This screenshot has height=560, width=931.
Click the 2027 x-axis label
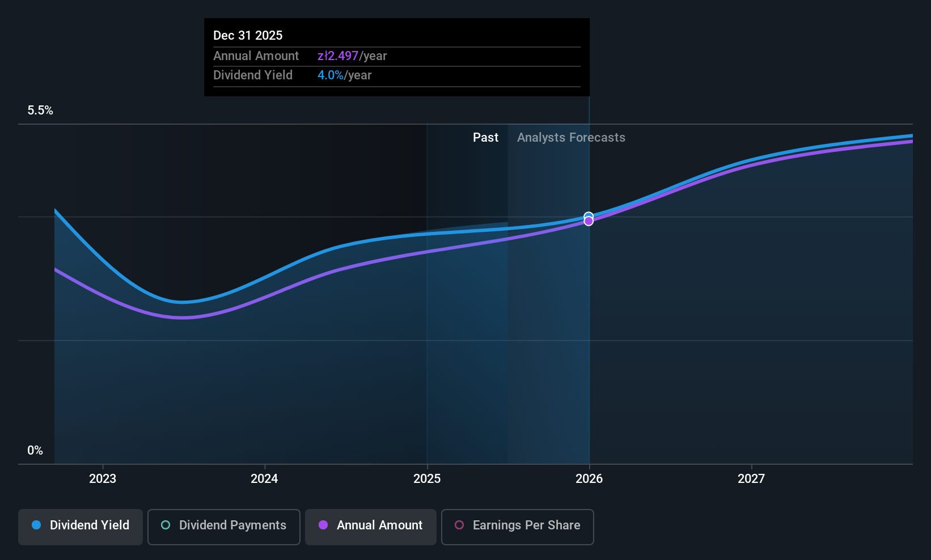[x=751, y=478]
